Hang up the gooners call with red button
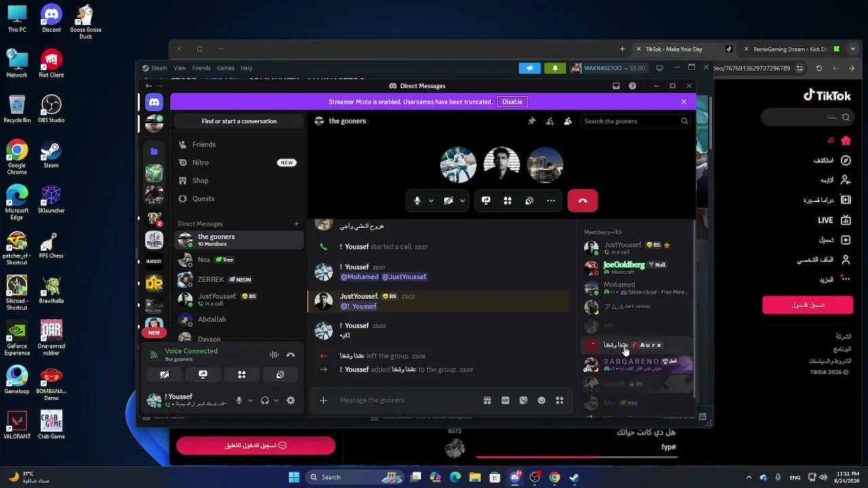 [x=583, y=201]
